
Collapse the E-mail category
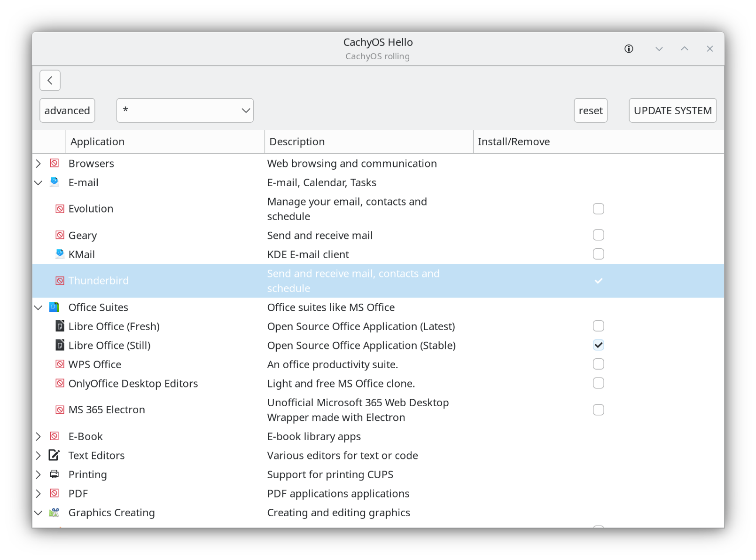[x=39, y=182]
